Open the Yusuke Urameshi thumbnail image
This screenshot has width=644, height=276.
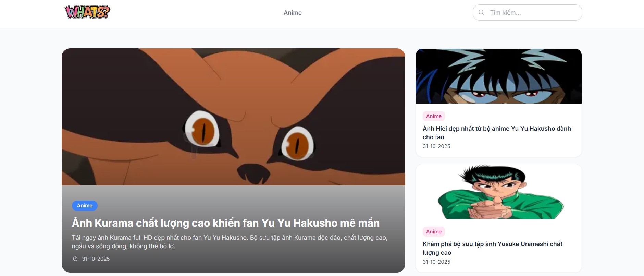point(499,192)
